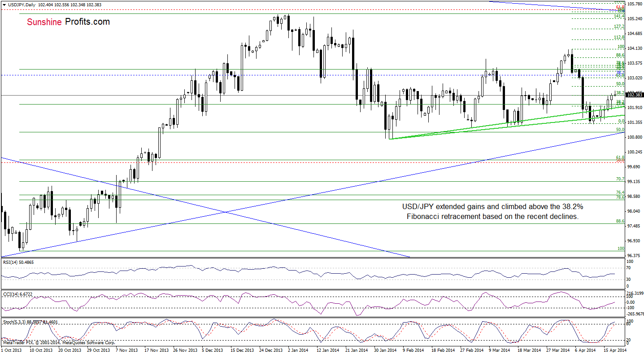Click price axis label 103.575
The height and width of the screenshot is (354, 644).
(x=635, y=63)
